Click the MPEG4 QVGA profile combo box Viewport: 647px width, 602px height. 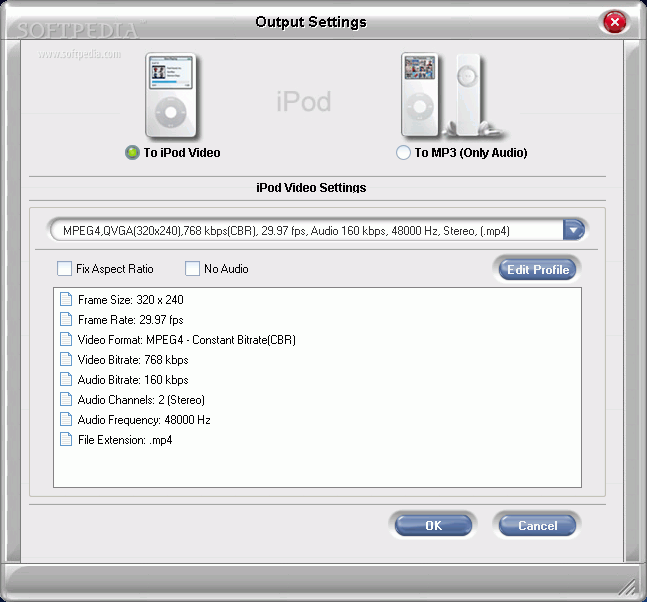pyautogui.click(x=317, y=230)
